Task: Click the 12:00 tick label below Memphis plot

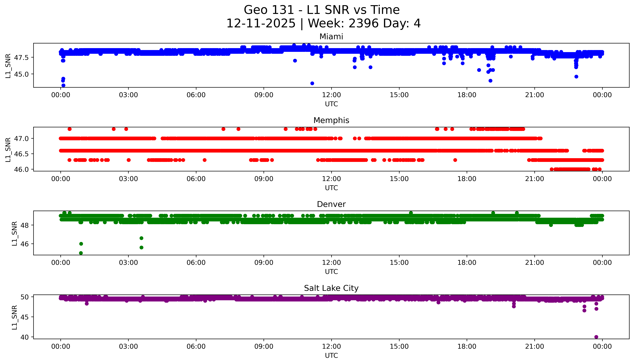Action: click(x=331, y=179)
